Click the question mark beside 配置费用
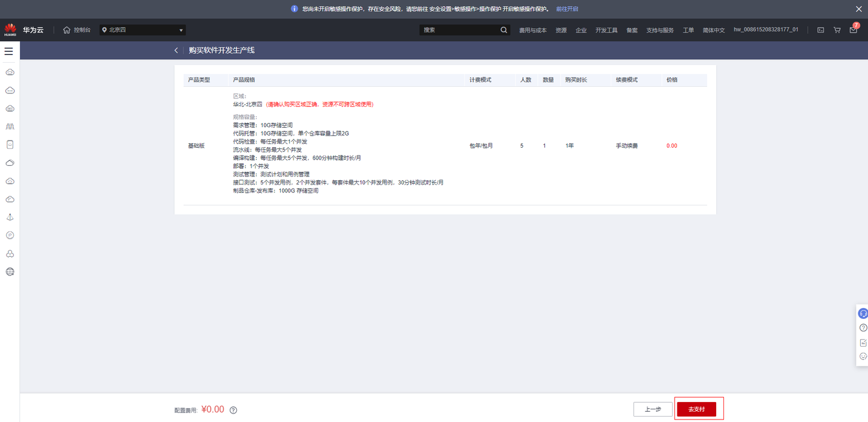Image resolution: width=868 pixels, height=422 pixels. [x=233, y=410]
